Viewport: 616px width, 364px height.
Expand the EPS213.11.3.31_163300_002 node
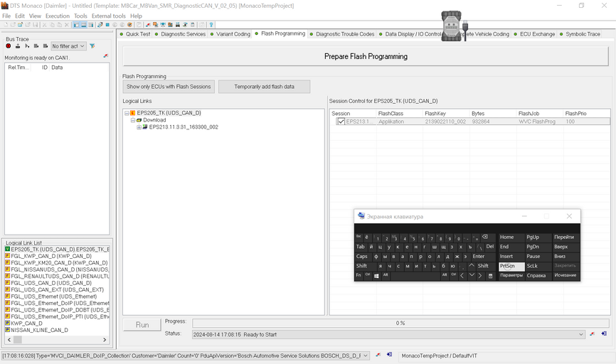coord(139,127)
